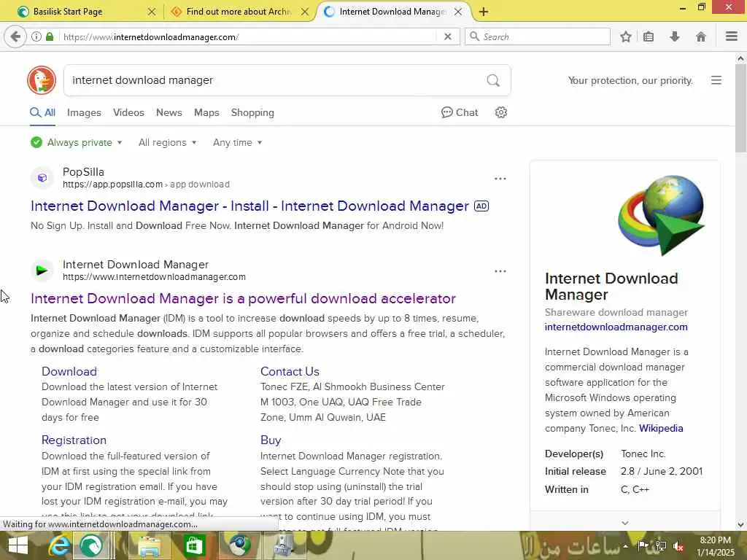
Task: Open the Registration sitelink
Action: (x=74, y=440)
